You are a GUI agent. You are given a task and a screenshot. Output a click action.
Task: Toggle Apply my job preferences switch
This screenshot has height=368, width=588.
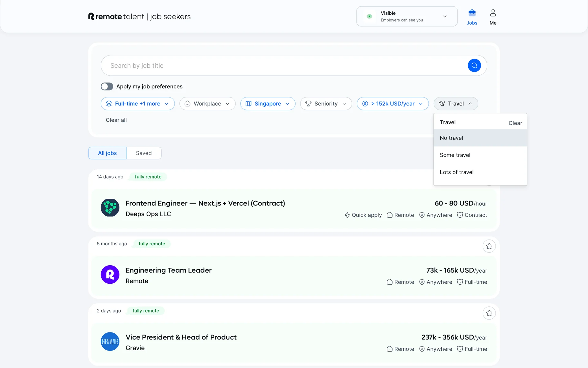click(x=107, y=86)
